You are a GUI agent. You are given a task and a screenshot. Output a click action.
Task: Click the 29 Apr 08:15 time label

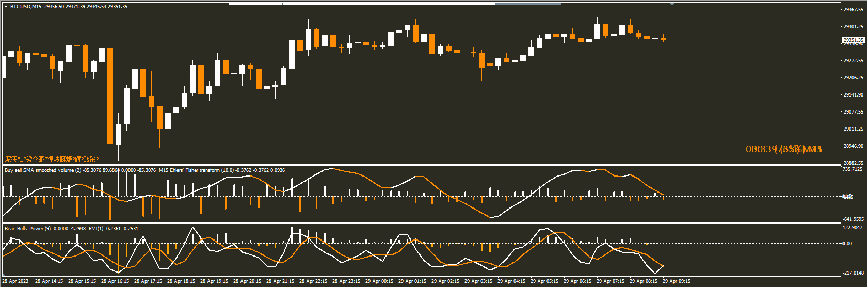pos(644,282)
